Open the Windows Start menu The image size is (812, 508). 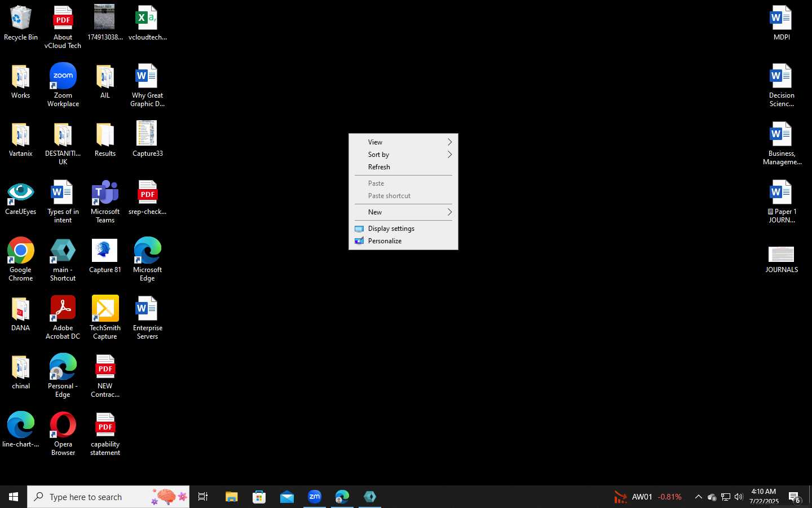pos(14,497)
